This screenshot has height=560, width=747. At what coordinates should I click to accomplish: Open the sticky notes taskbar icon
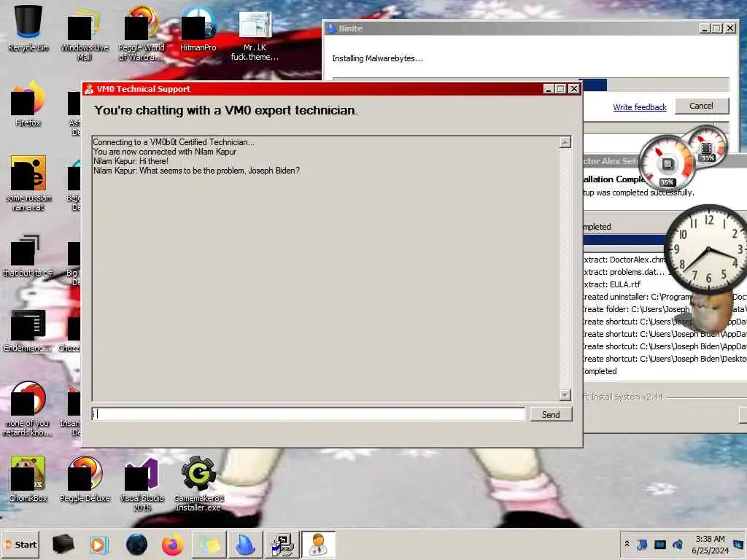[x=209, y=544]
